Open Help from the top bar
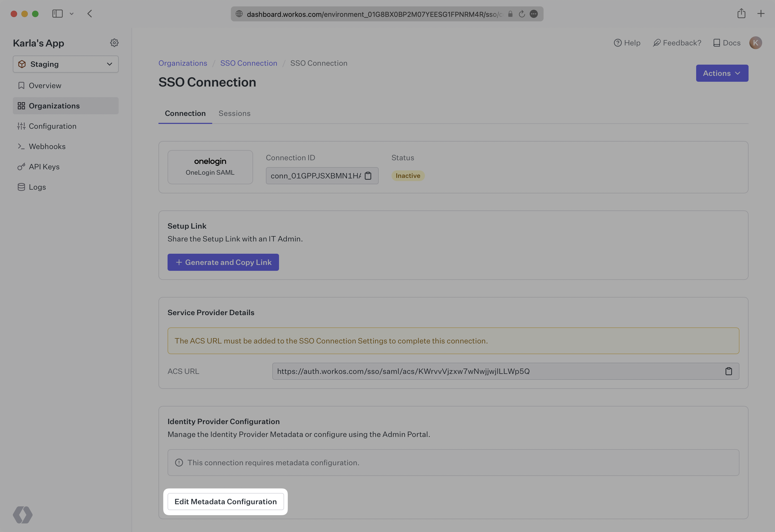 [627, 43]
